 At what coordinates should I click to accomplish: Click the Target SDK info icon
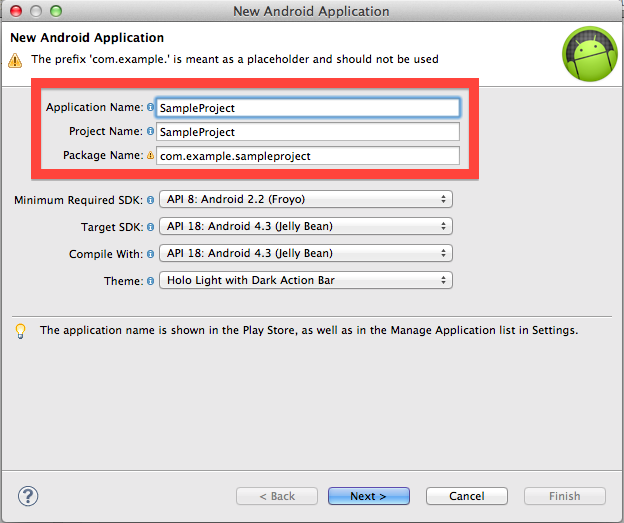(x=150, y=227)
